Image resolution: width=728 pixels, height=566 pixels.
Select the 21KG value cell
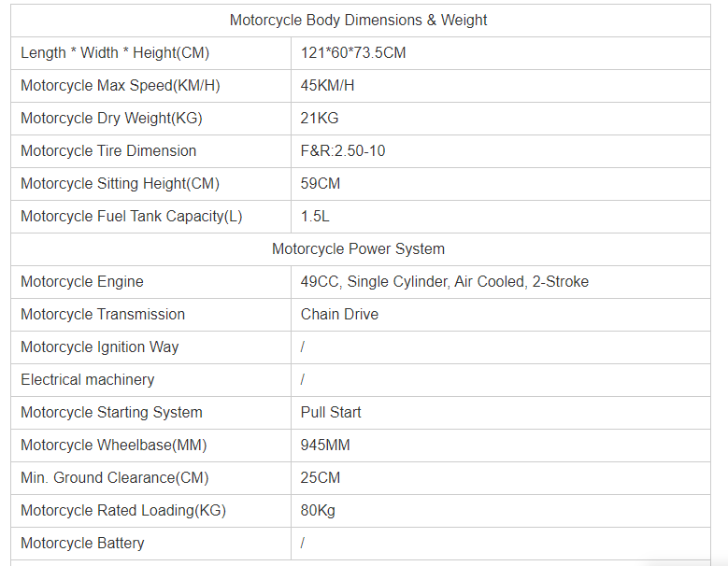(x=320, y=118)
